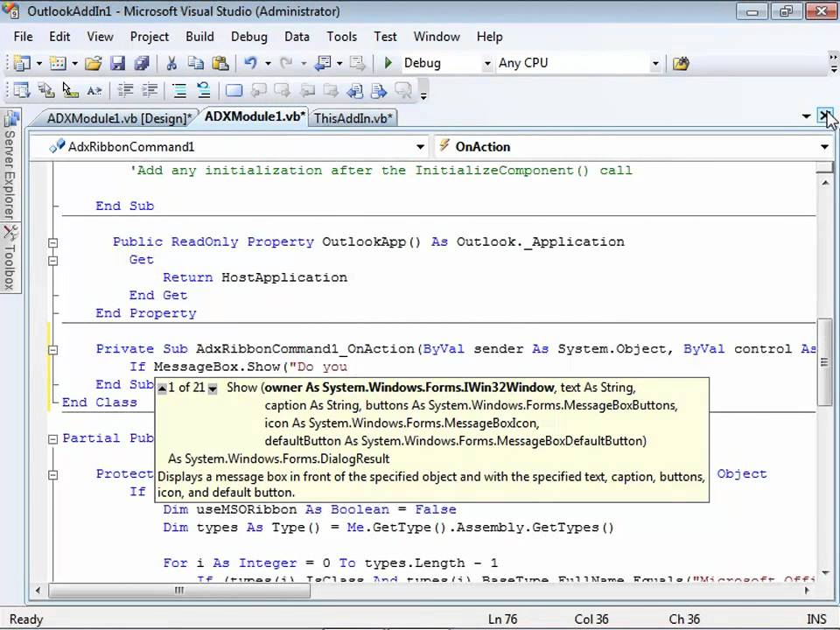Start debugging with the green play icon
This screenshot has width=840, height=630.
pos(388,63)
